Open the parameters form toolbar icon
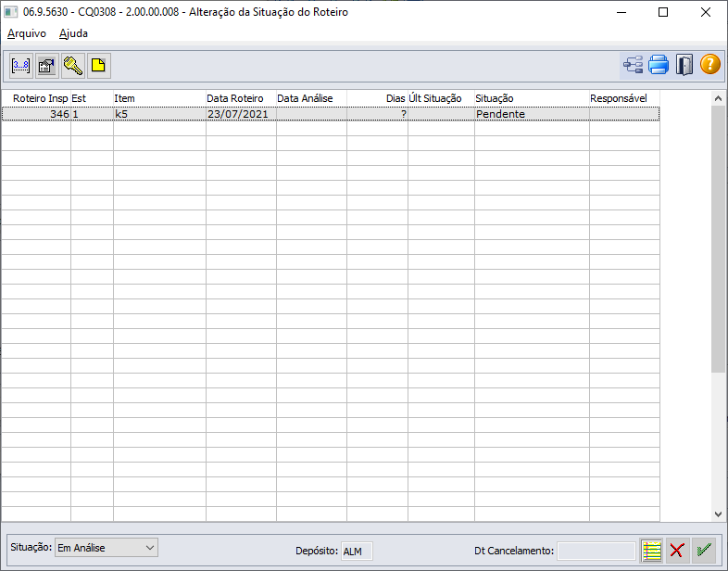 click(47, 66)
